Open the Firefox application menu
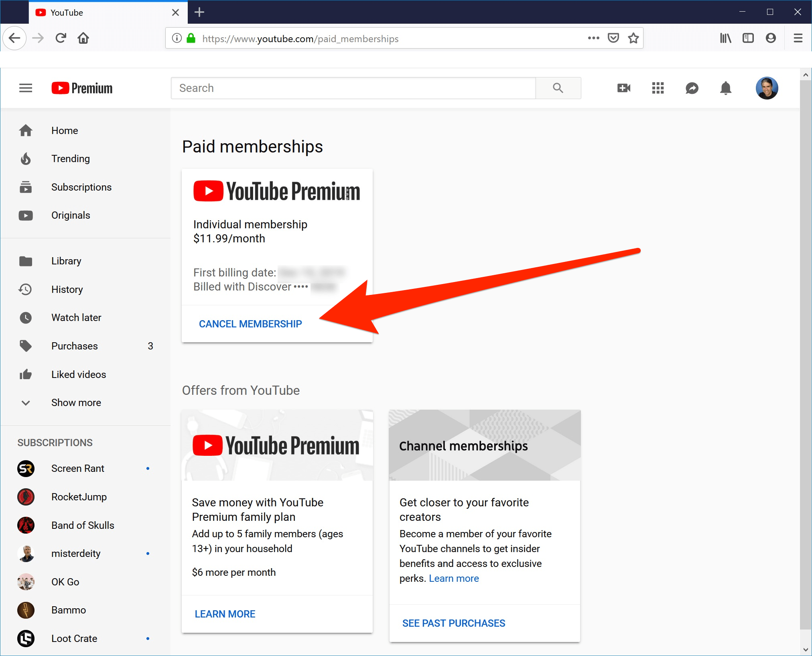The height and width of the screenshot is (656, 812). tap(798, 38)
